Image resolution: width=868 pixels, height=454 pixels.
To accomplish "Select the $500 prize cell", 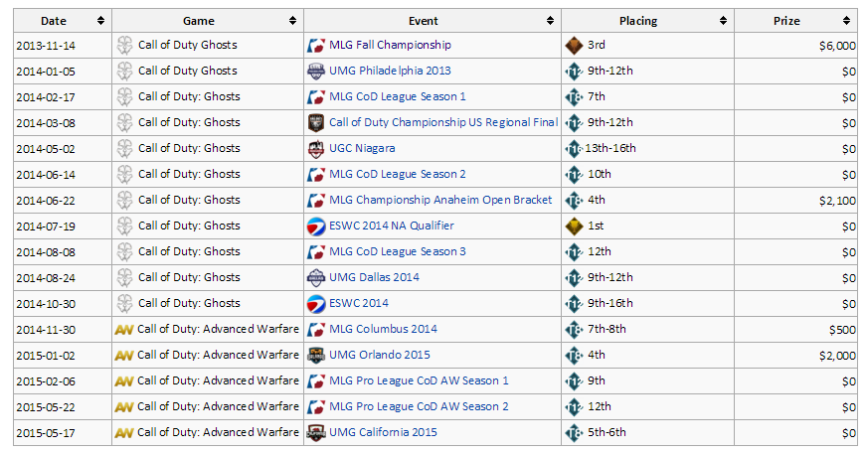I will (x=795, y=330).
